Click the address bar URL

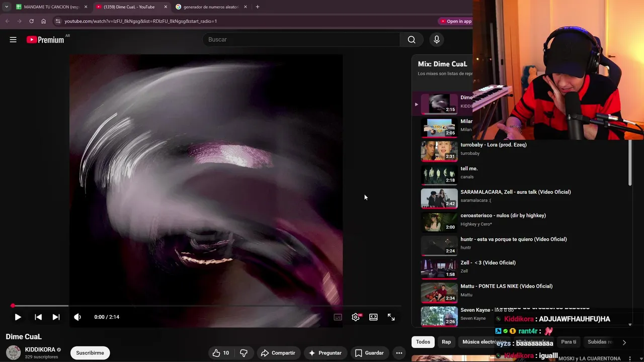(140, 21)
